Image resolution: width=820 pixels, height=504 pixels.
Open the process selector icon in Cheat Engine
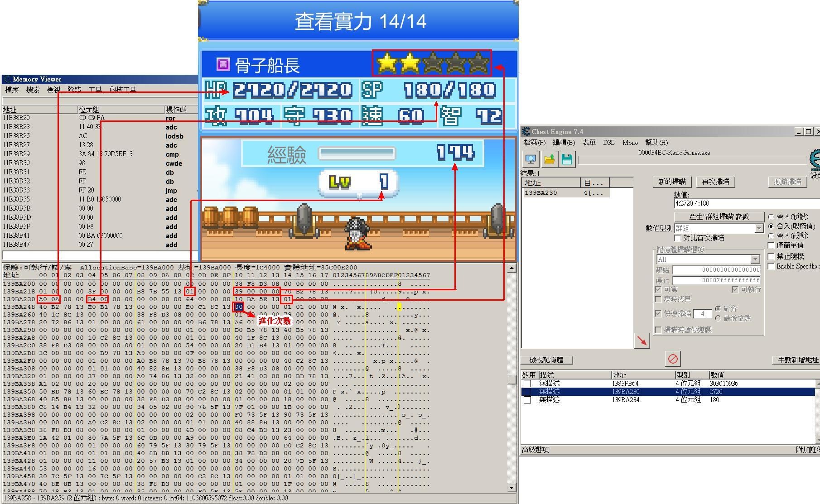click(x=531, y=159)
